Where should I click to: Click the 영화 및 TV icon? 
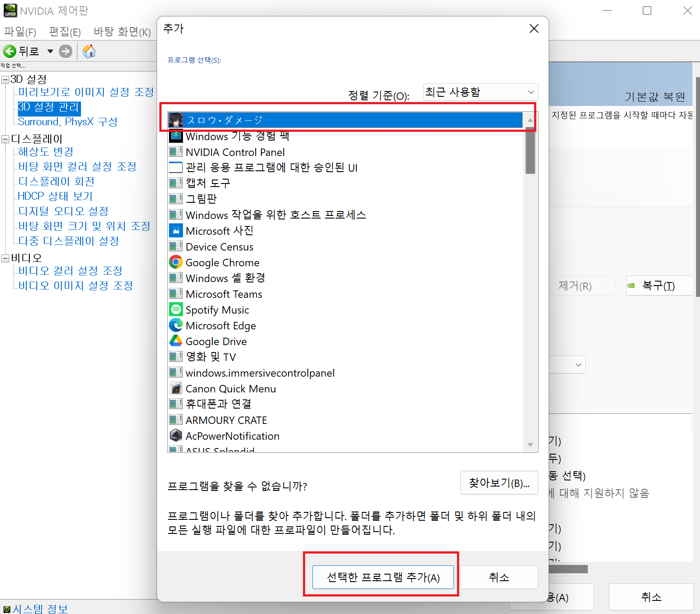[176, 357]
